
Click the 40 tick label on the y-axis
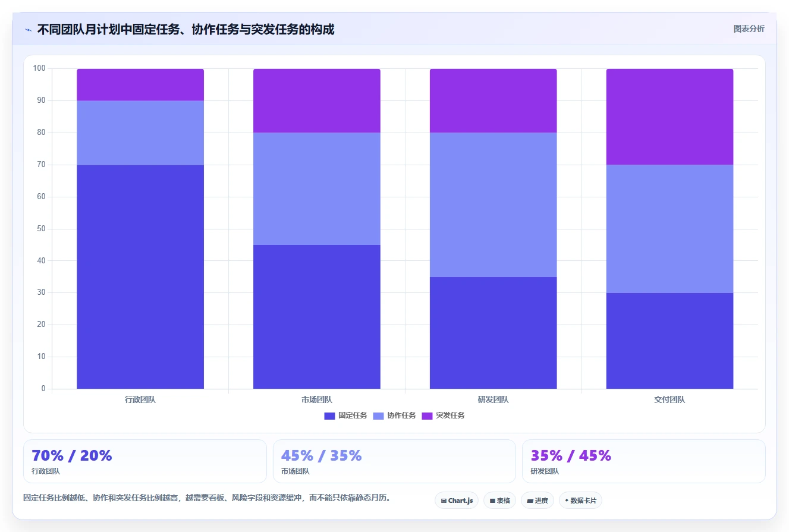click(x=42, y=261)
